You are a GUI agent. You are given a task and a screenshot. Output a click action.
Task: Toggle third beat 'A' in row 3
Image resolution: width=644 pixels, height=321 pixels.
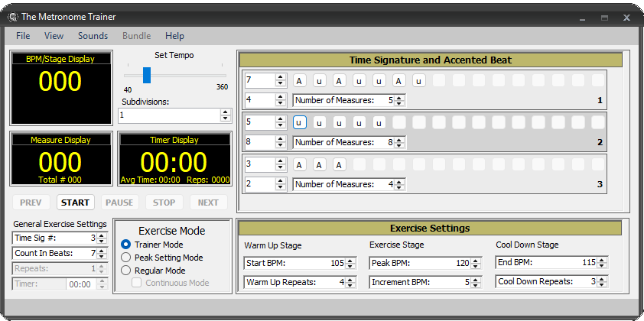click(x=340, y=165)
